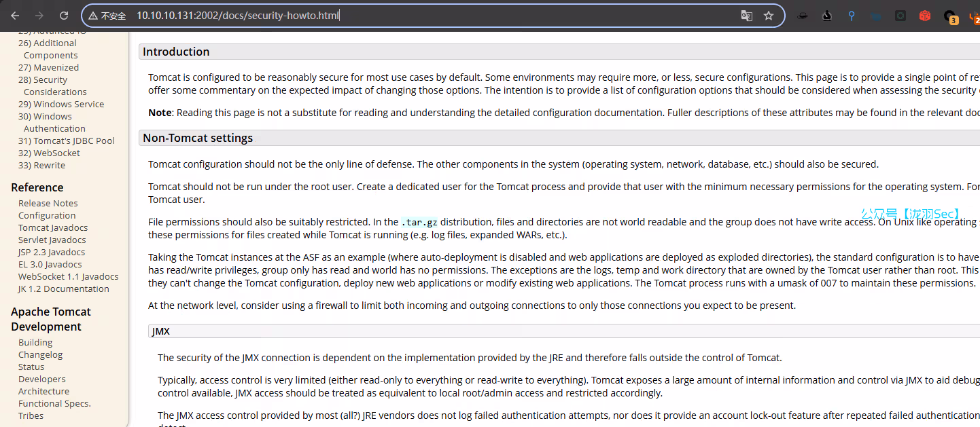The width and height of the screenshot is (980, 427).
Task: Click the address bar URL field
Action: pos(435,16)
